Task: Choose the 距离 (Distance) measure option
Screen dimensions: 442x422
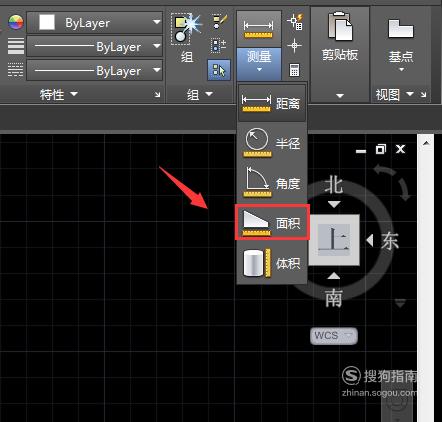Action: 272,103
